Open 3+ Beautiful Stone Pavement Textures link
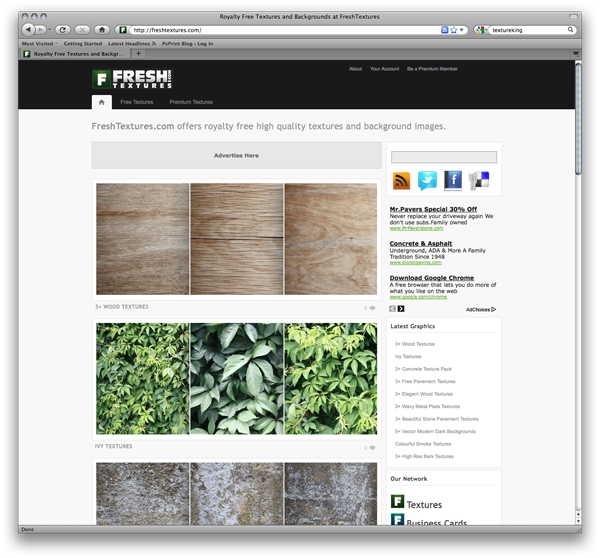The image size is (600, 558). [437, 419]
